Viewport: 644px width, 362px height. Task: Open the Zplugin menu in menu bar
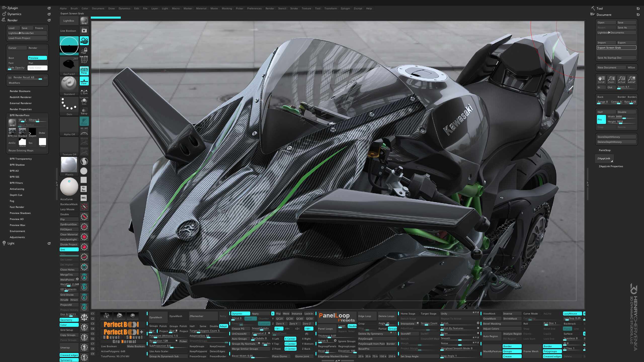coord(345,8)
